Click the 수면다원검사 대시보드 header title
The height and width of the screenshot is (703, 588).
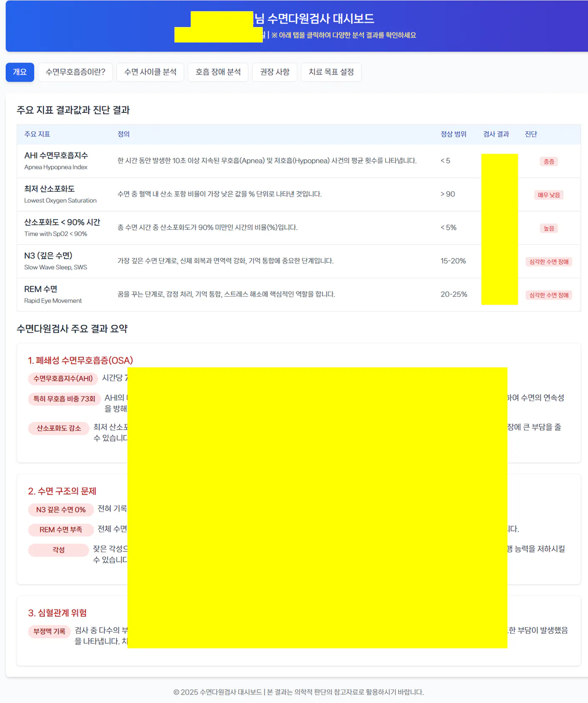321,19
